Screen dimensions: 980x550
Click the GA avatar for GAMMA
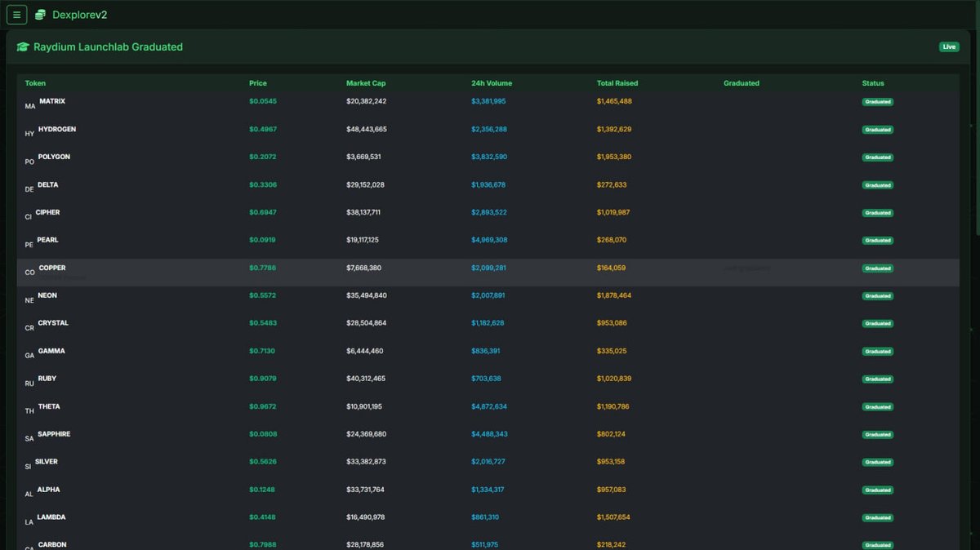(30, 356)
